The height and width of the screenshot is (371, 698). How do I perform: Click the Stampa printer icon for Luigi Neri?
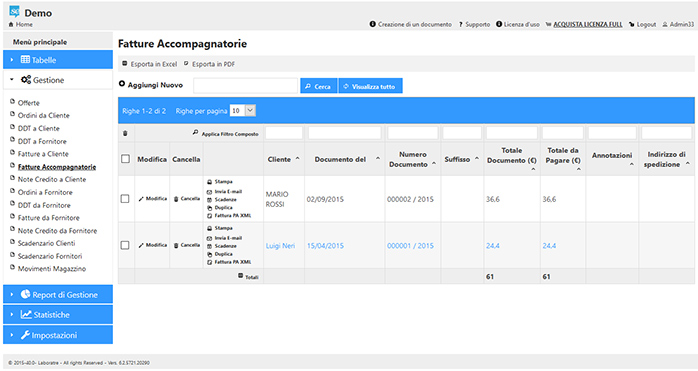click(209, 228)
